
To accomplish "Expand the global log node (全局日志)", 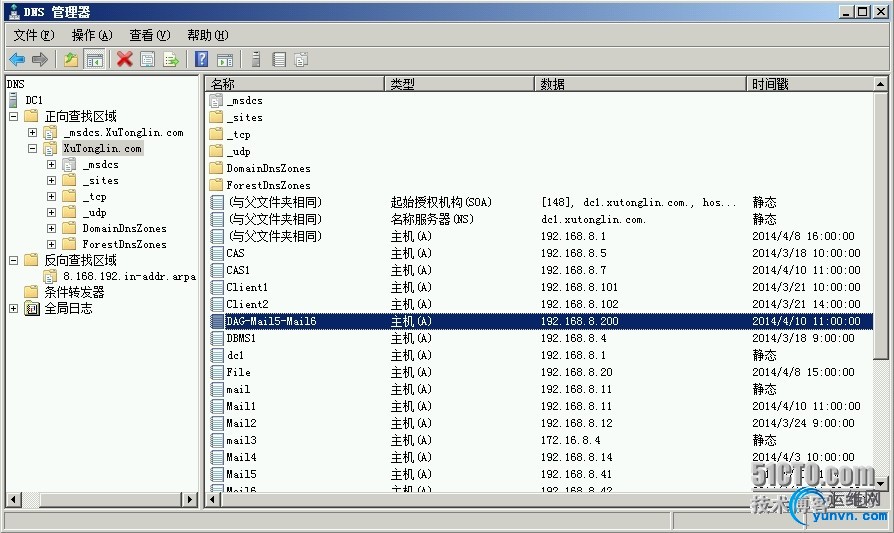I will pos(14,308).
